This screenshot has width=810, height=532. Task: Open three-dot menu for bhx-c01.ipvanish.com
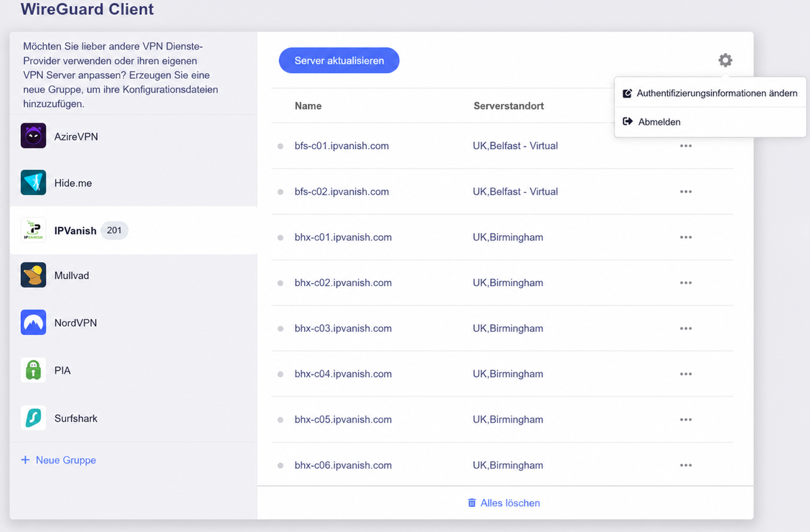point(685,237)
